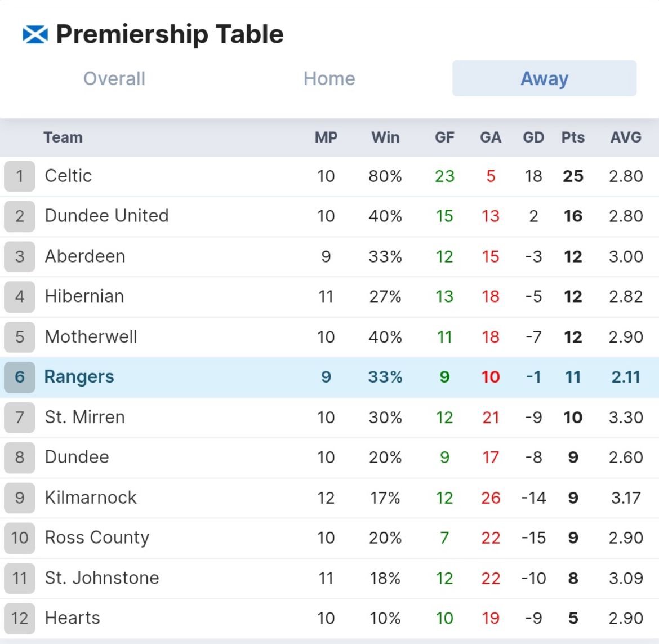This screenshot has width=659, height=644.
Task: Click the Scotland flag icon
Action: 35,34
